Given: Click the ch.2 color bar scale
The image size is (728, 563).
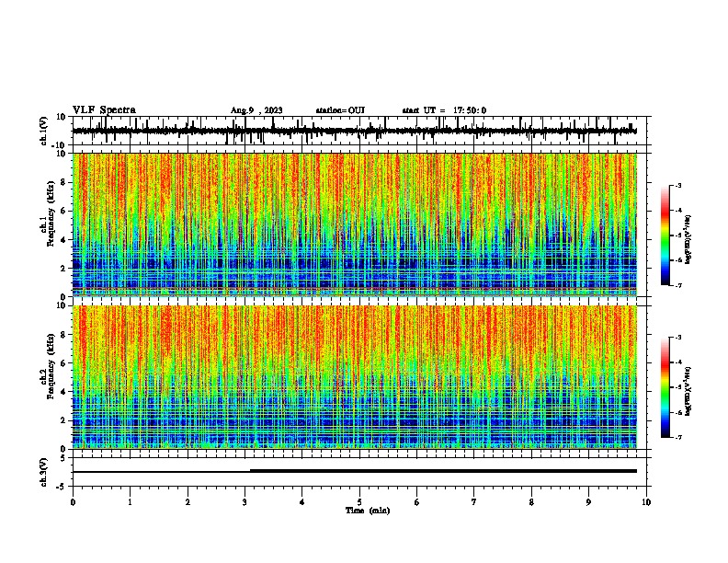Looking at the screenshot, I should (665, 387).
